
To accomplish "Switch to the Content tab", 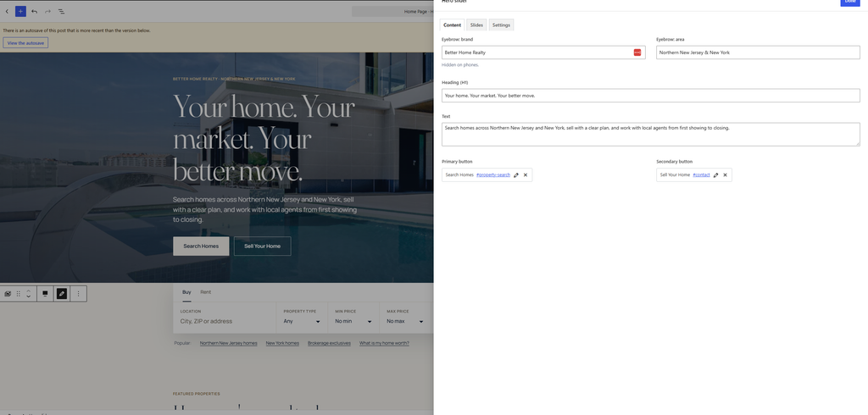I will [x=453, y=25].
